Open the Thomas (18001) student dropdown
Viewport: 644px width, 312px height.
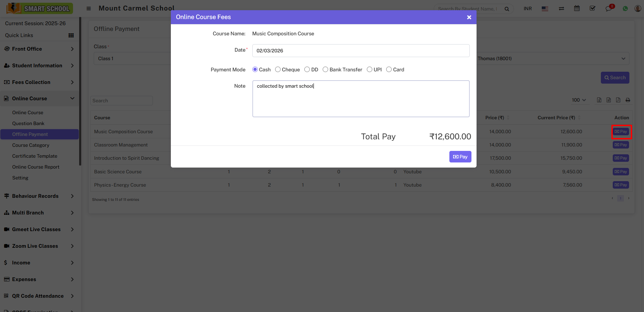click(x=552, y=58)
